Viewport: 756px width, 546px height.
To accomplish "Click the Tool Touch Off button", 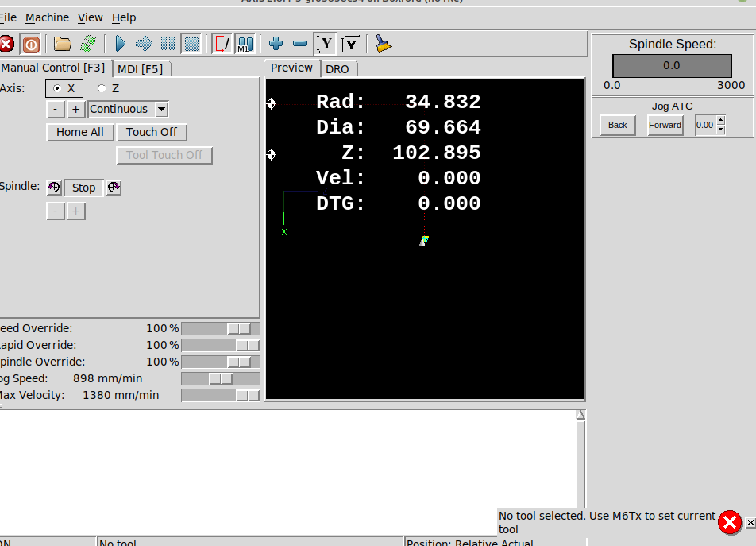I will (x=164, y=155).
